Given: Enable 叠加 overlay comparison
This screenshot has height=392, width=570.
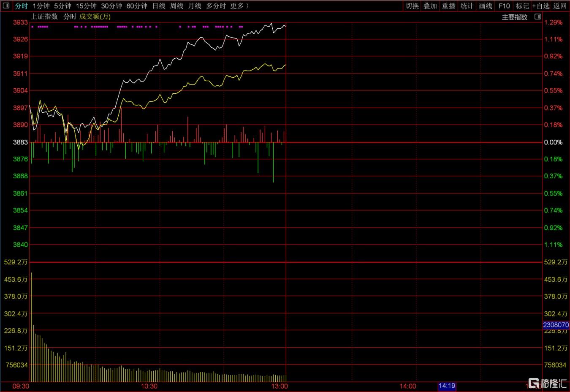Looking at the screenshot, I should [430, 6].
